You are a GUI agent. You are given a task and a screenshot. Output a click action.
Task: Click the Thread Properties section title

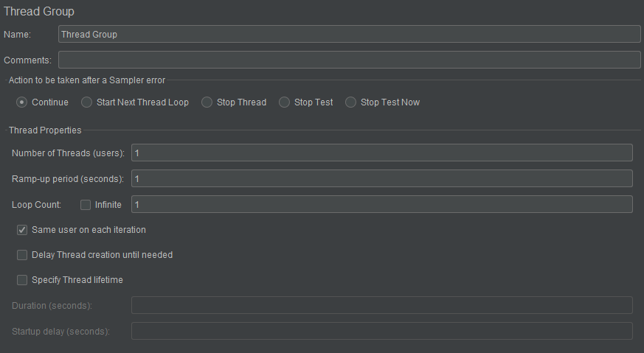(x=45, y=130)
